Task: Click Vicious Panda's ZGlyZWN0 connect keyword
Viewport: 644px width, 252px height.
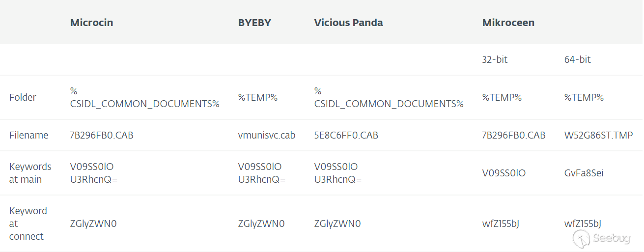Action: 337,224
